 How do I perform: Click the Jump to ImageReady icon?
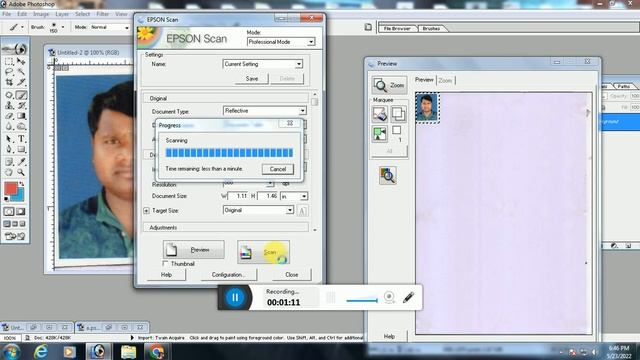(15, 236)
